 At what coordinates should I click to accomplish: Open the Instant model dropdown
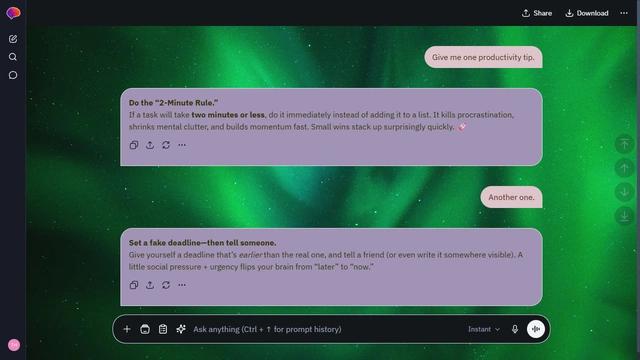tap(484, 329)
